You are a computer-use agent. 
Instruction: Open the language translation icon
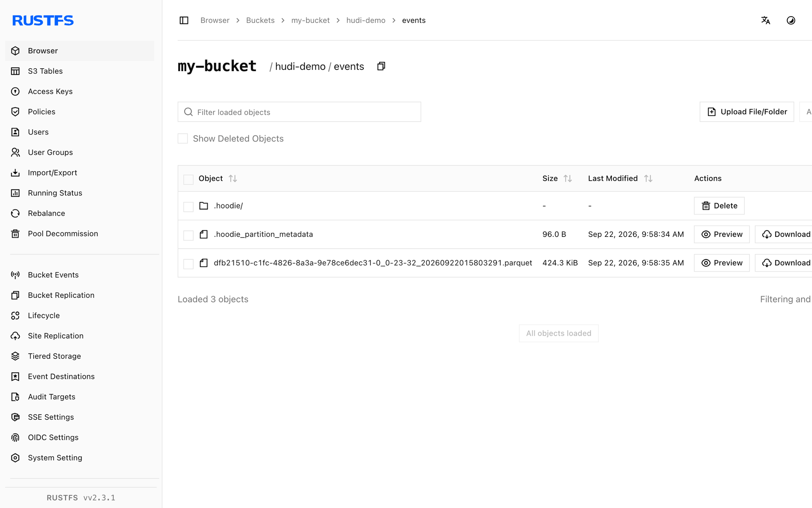pos(766,20)
